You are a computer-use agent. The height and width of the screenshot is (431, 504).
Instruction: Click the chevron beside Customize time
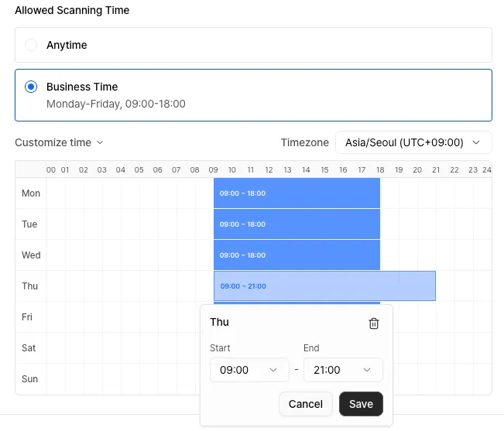(99, 142)
